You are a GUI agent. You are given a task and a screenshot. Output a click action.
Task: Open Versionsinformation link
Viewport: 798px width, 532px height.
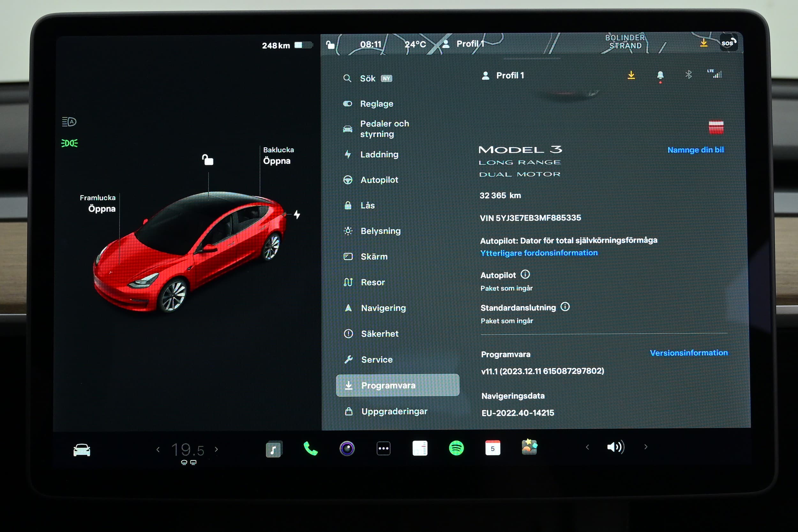(689, 353)
